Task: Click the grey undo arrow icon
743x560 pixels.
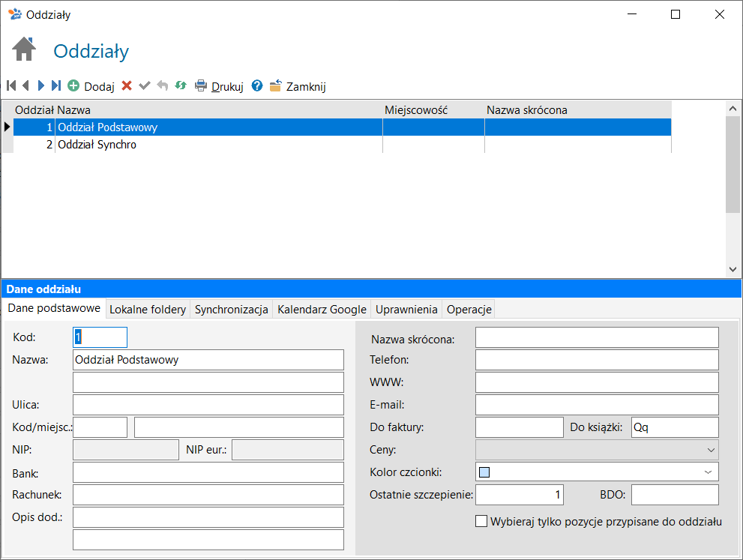Action: (x=163, y=85)
